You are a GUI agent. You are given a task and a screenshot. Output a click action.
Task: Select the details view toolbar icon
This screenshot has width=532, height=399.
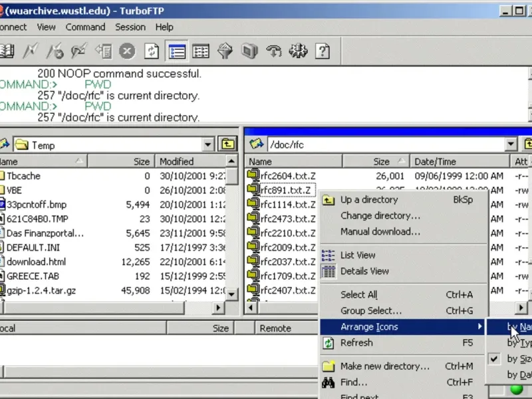click(x=201, y=52)
